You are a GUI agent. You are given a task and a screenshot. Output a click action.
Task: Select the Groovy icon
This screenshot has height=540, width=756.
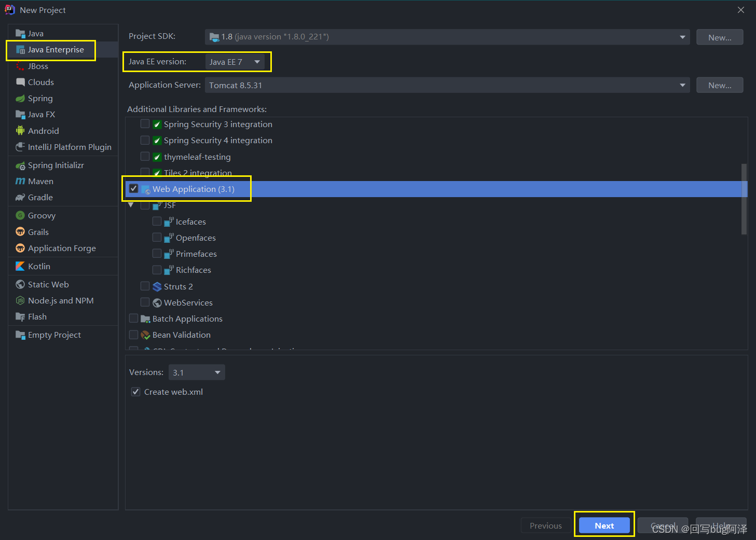pos(20,215)
